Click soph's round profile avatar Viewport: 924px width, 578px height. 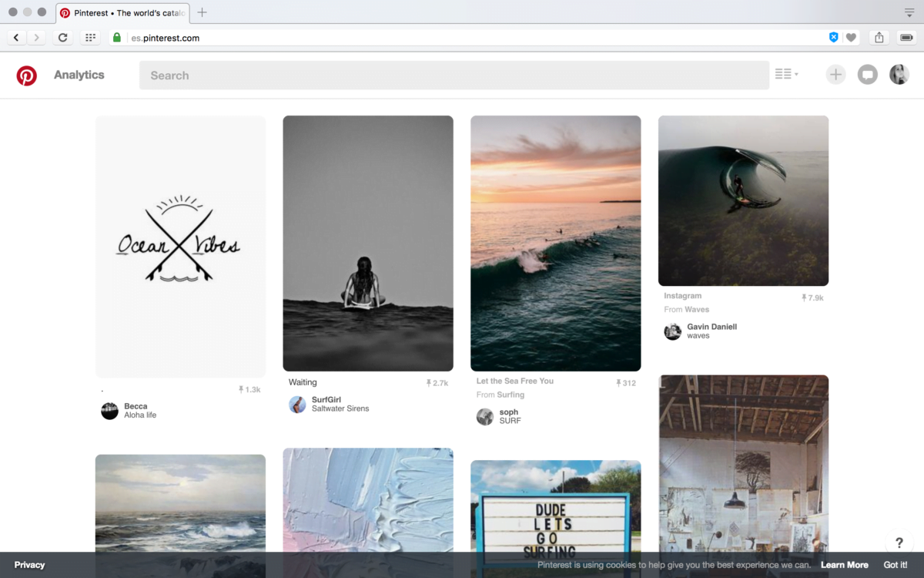click(485, 417)
